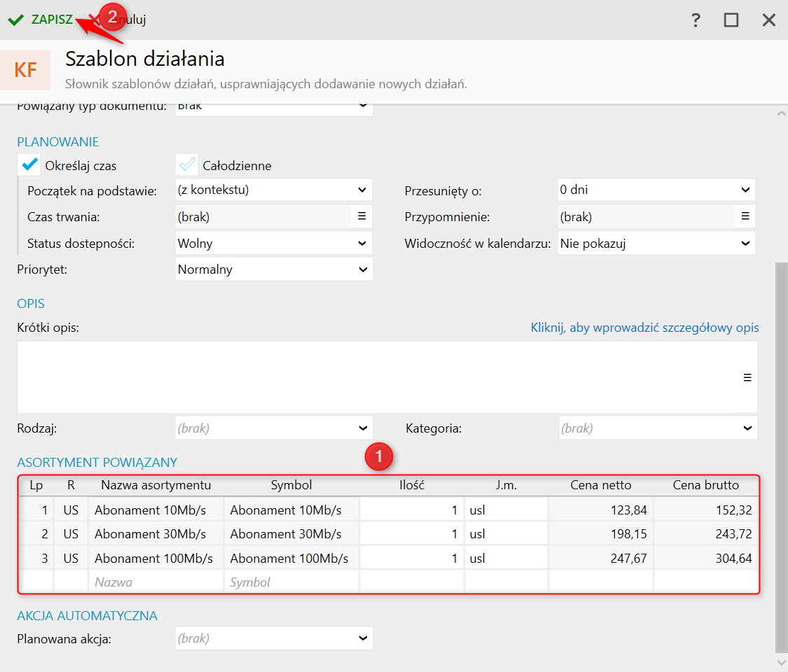
Task: Click the empty Nazwa cell in new row
Action: [x=155, y=582]
